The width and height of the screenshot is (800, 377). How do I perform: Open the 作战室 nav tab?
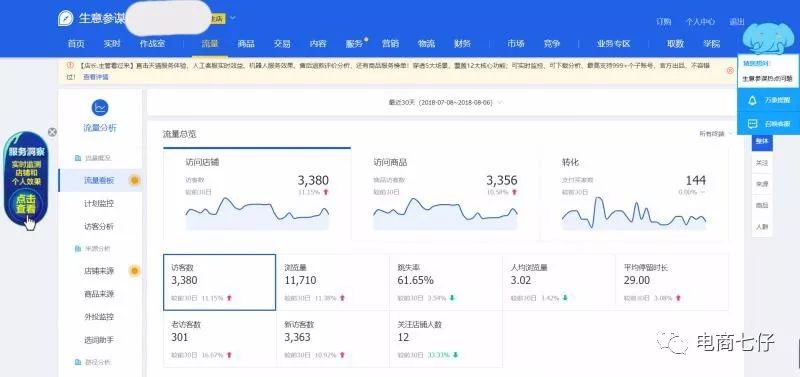coord(153,44)
